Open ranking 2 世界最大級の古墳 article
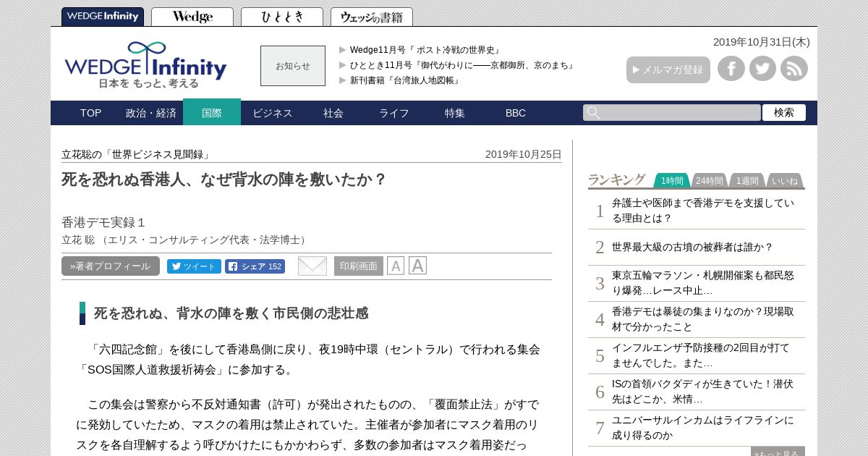Image resolution: width=868 pixels, height=456 pixels. [693, 247]
